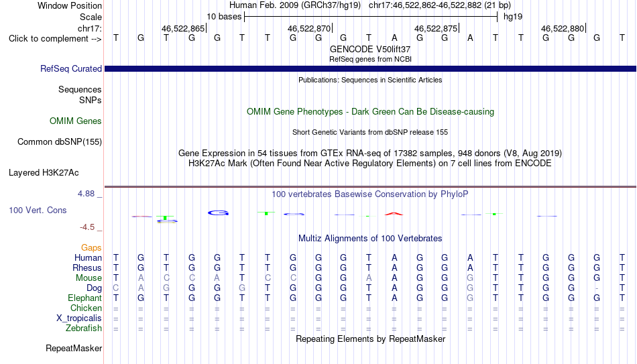Click 'RefSeq genes from NCBI' track title

coord(370,59)
